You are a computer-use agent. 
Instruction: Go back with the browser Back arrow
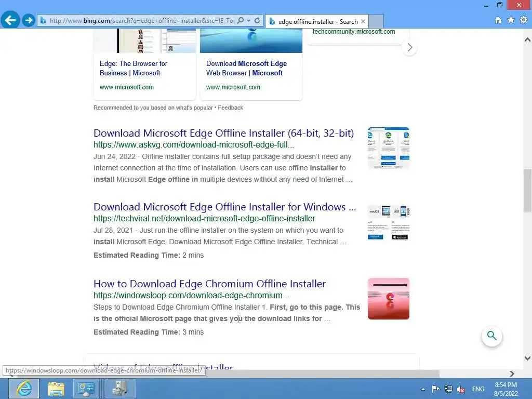point(10,20)
